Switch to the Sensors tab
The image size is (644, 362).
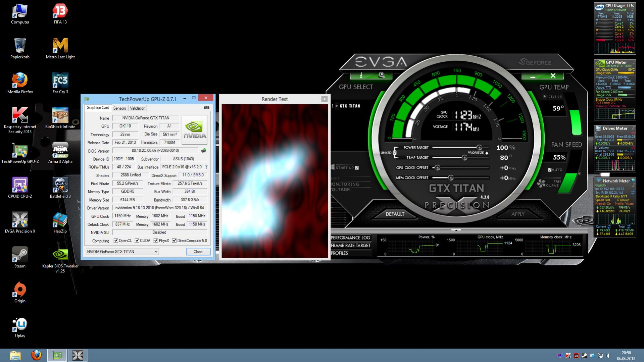pyautogui.click(x=119, y=108)
